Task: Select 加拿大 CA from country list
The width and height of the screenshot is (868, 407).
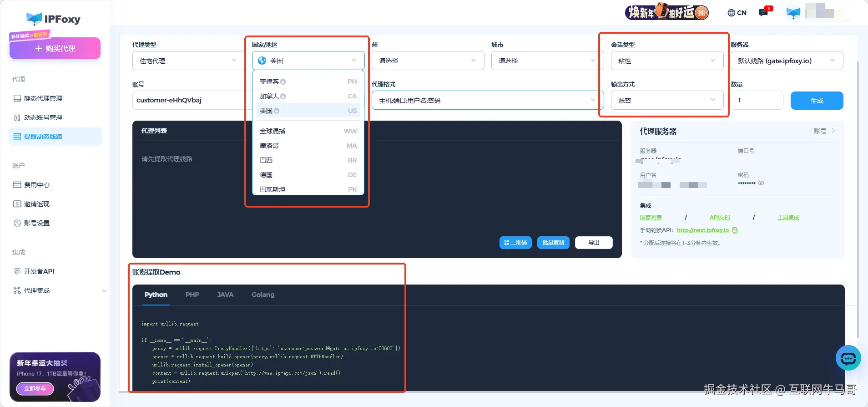Action: point(308,96)
